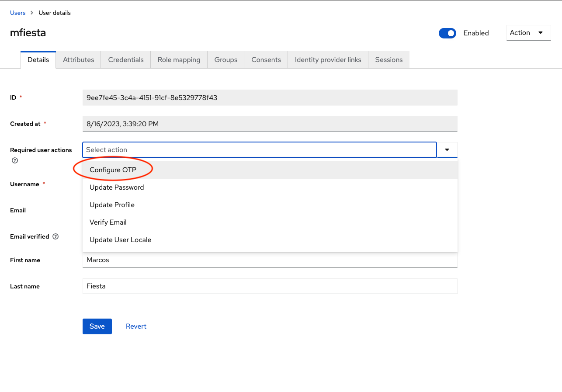Choose Update User Locale action
Image resolution: width=562 pixels, height=392 pixels.
coord(120,240)
